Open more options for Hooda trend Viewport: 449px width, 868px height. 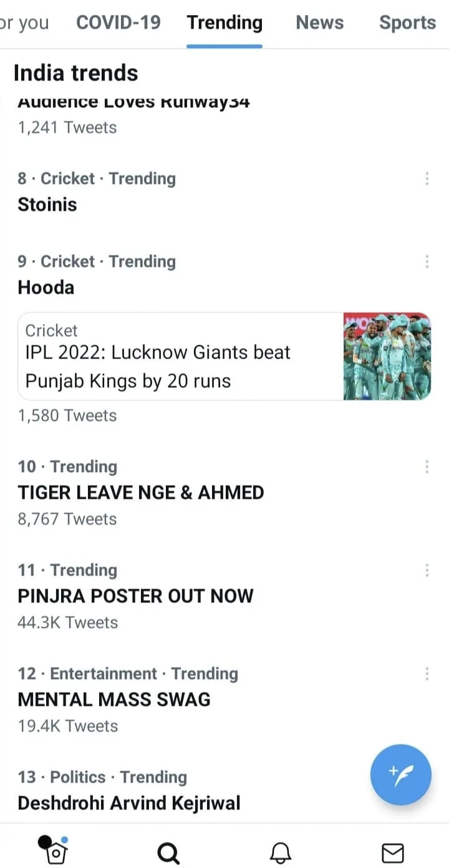click(x=427, y=262)
